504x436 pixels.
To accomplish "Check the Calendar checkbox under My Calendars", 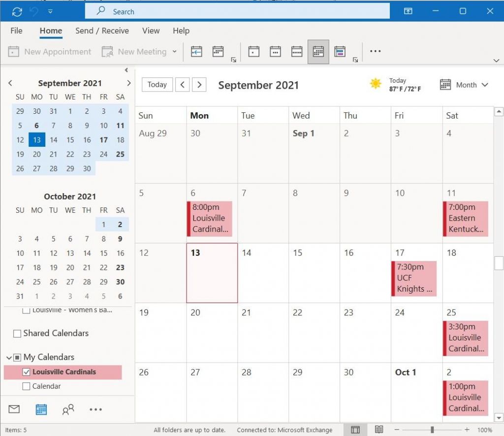I will (27, 386).
